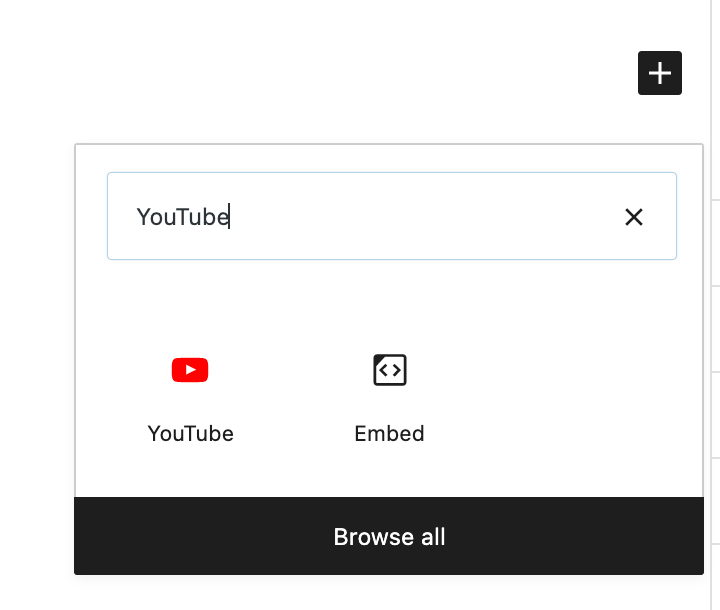
Task: Click the Embed code brackets icon
Action: pos(390,370)
